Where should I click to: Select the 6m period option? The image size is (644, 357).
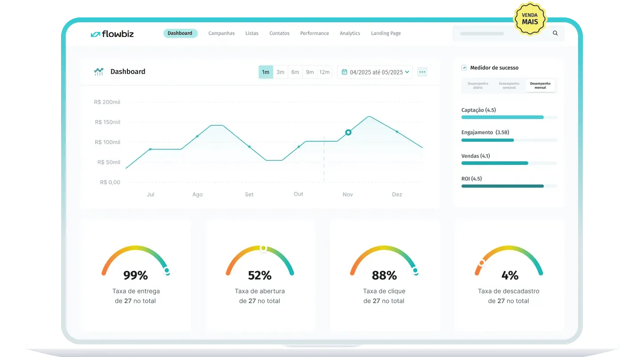pos(295,72)
